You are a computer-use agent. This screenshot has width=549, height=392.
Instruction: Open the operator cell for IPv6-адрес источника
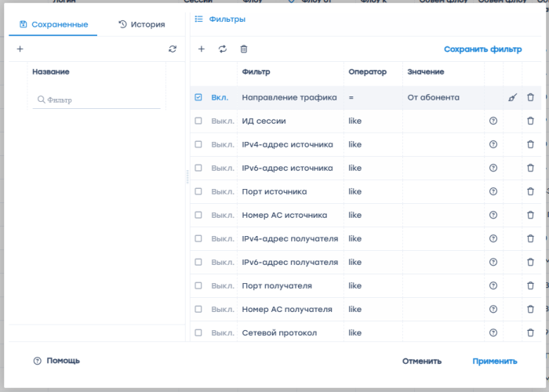tap(373, 169)
